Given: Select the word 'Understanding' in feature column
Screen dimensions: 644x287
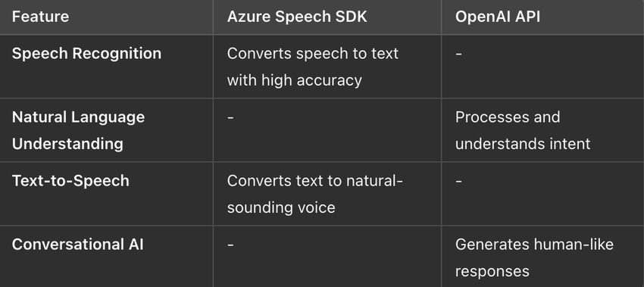Looking at the screenshot, I should [x=67, y=144].
